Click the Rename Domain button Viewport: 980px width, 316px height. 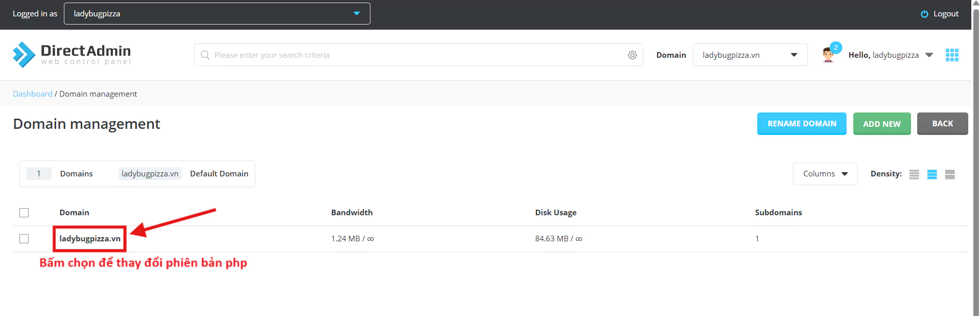coord(802,124)
